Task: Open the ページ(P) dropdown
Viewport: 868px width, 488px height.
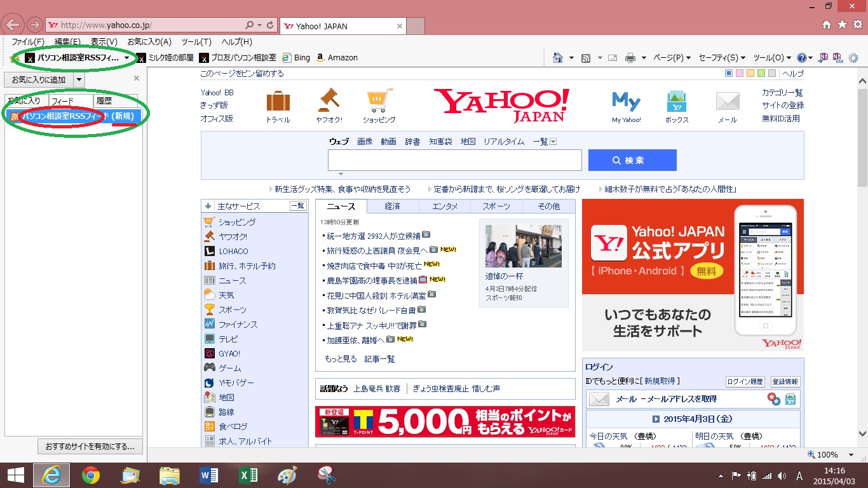Action: [672, 58]
